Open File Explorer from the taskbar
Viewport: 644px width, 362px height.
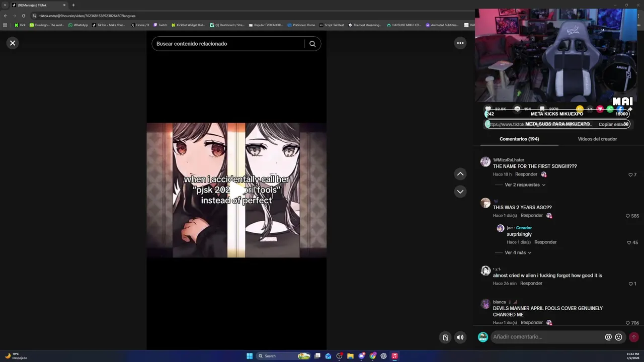click(350, 356)
